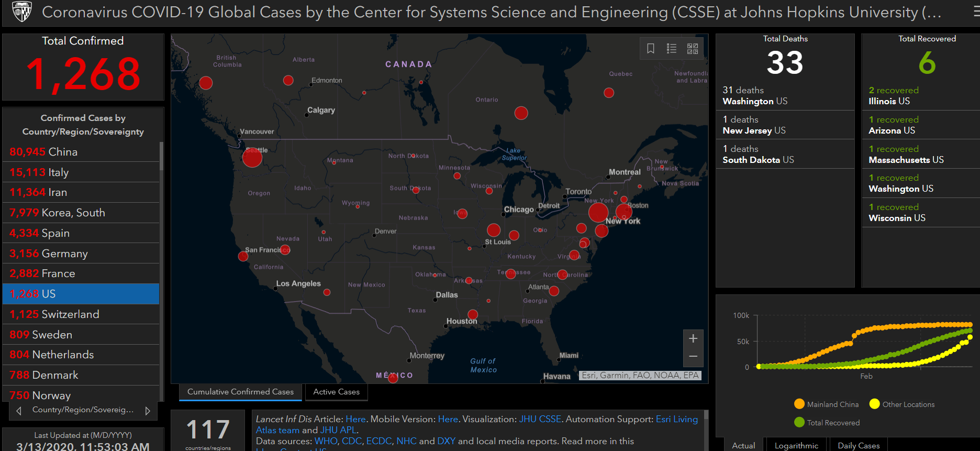
Task: Select Spain in the country list
Action: point(81,233)
